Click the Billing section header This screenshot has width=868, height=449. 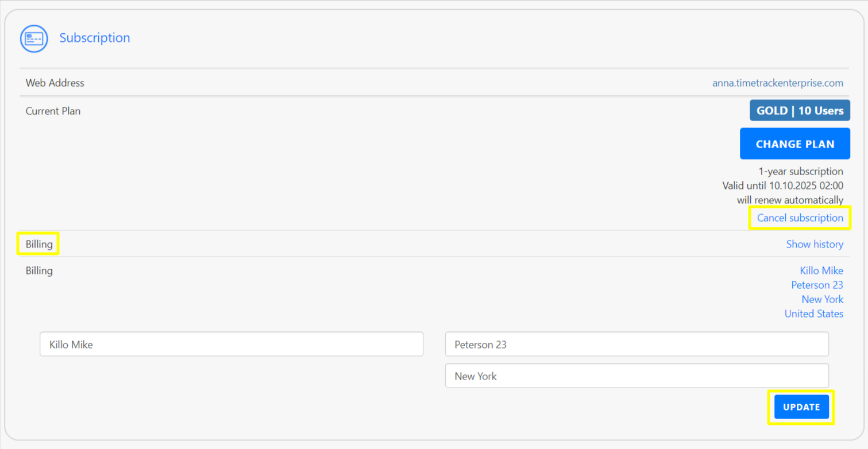[38, 243]
